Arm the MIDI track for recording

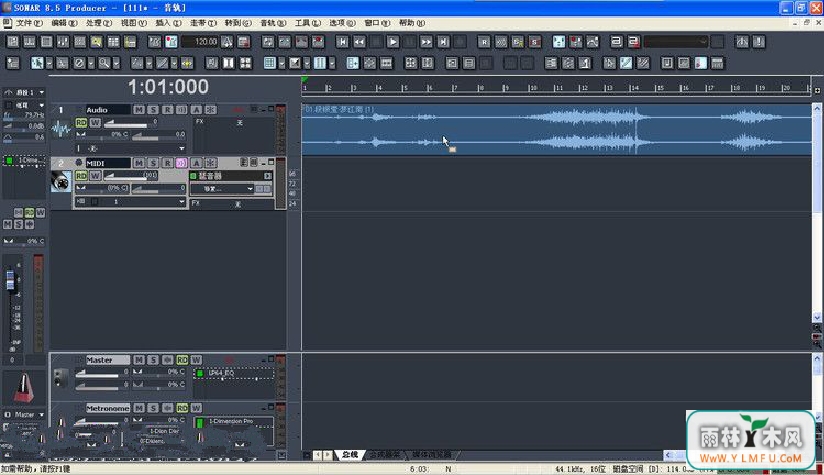(167, 163)
